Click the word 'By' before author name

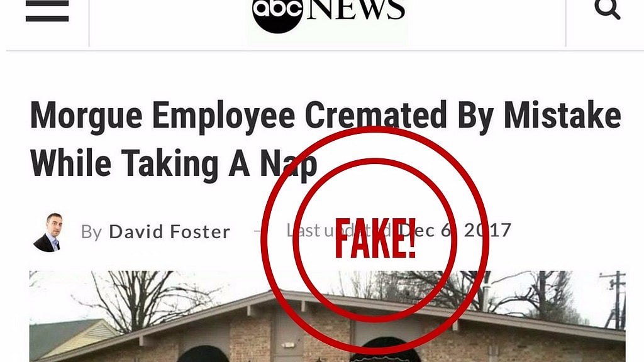(x=91, y=233)
